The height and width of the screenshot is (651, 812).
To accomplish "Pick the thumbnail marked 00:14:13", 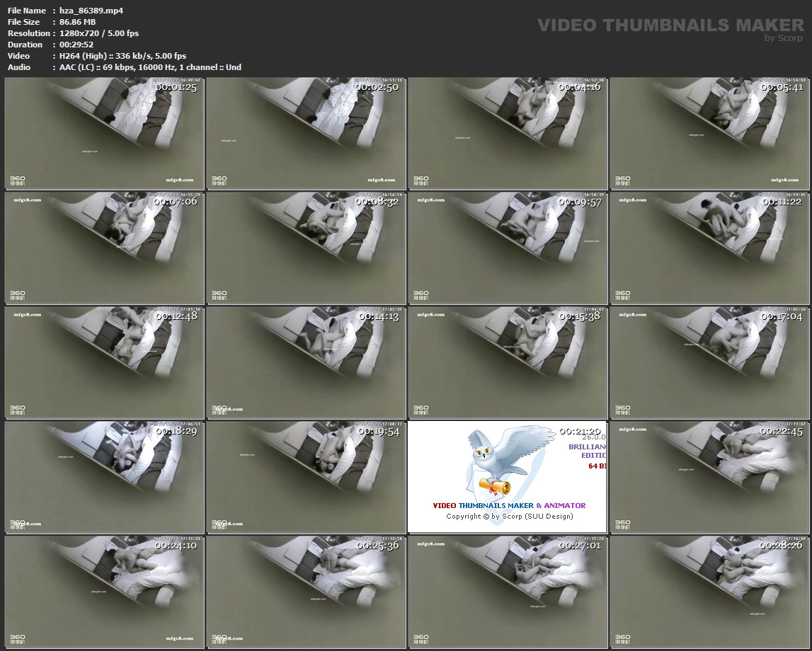I will 306,363.
